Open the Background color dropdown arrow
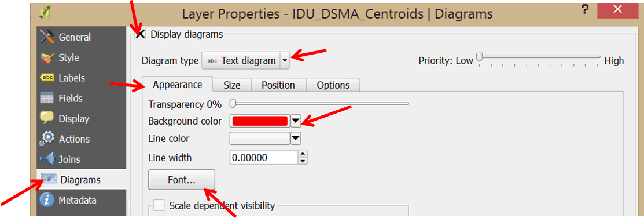 pos(296,121)
